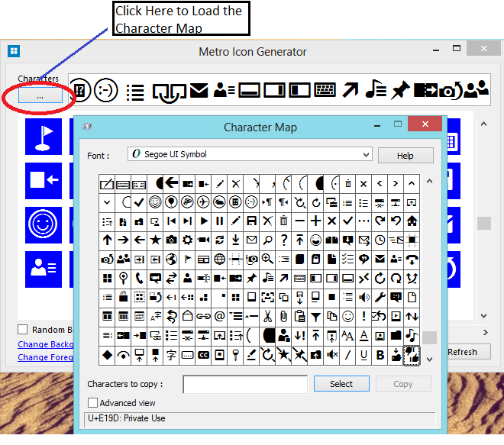504x445 pixels.
Task: Click the right chevron arrow above Refresh
Action: 486,333
